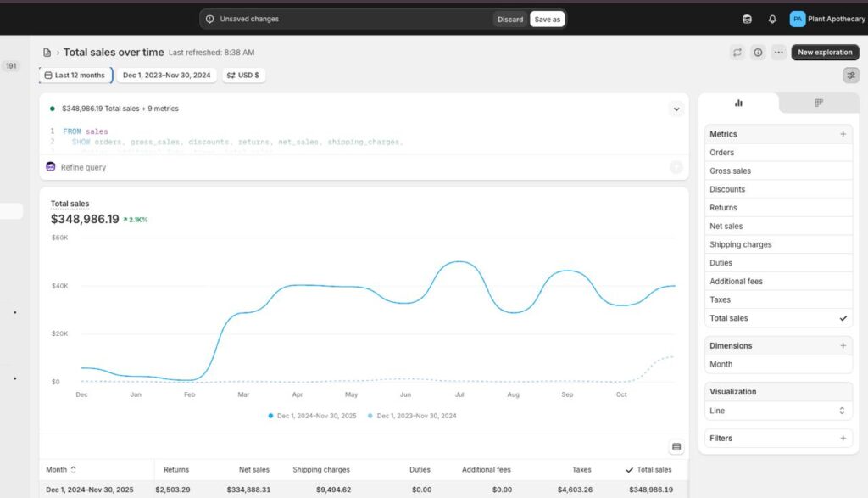Open the three-dots more actions menu
This screenshot has width=868, height=498.
click(778, 53)
